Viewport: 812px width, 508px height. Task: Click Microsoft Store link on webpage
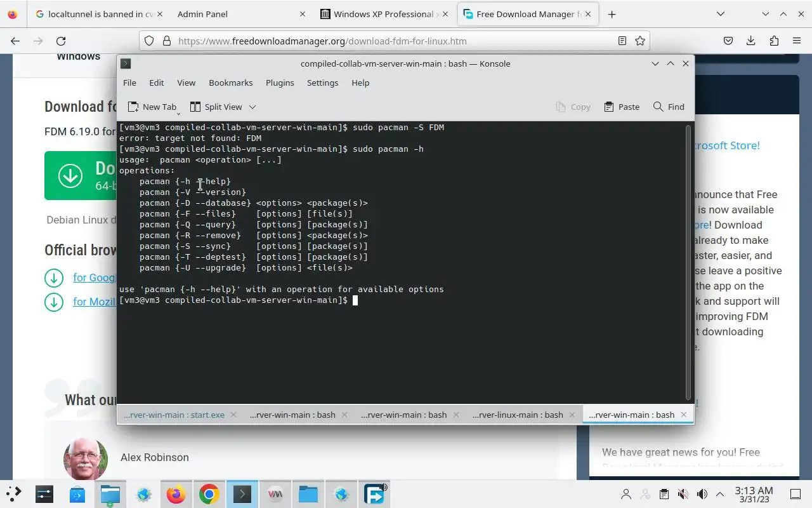tap(727, 145)
